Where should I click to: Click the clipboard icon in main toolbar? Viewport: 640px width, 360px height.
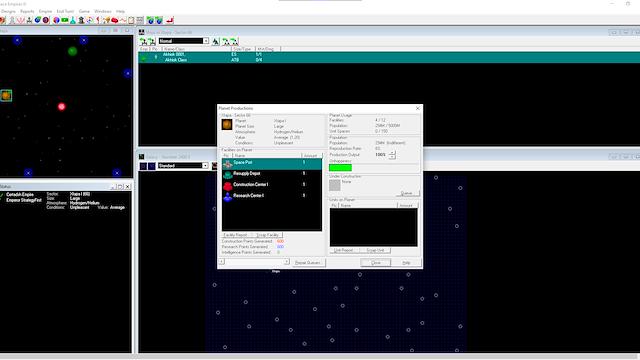(x=131, y=20)
